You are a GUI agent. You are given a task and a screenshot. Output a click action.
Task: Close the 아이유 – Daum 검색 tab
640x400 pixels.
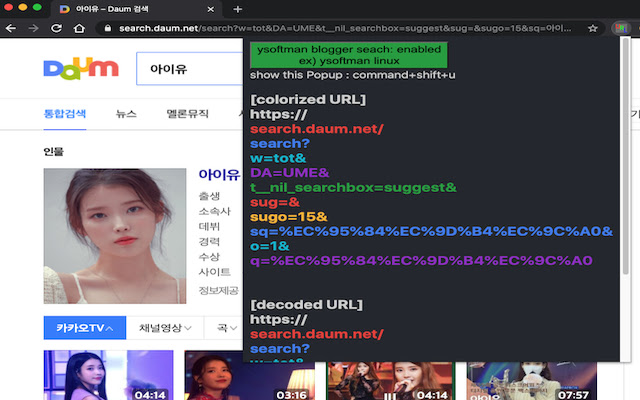(211, 9)
